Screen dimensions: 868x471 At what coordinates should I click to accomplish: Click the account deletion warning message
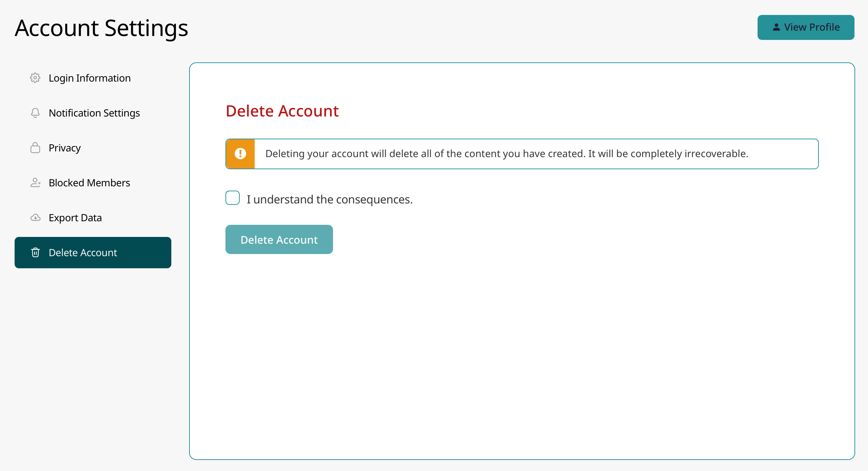506,154
